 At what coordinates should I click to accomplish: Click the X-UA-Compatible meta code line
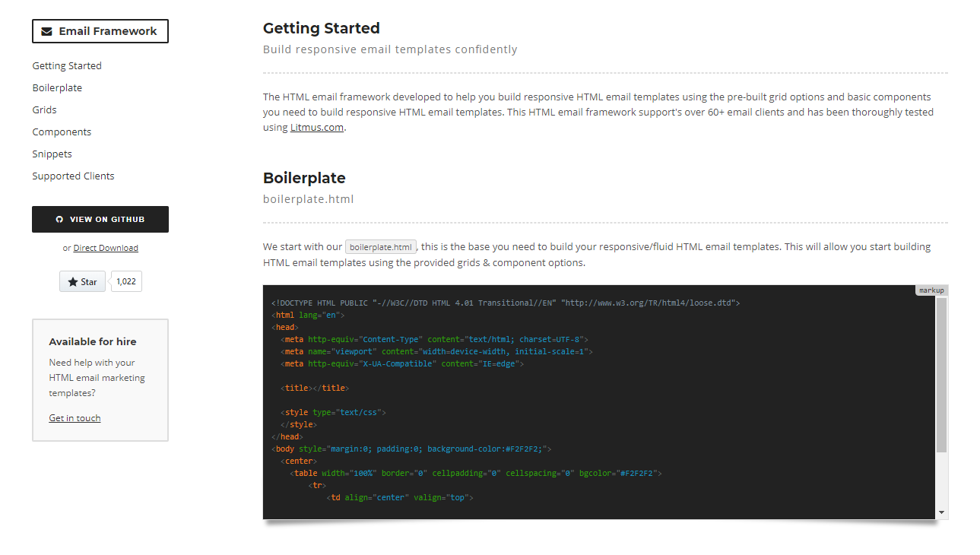pyautogui.click(x=402, y=363)
